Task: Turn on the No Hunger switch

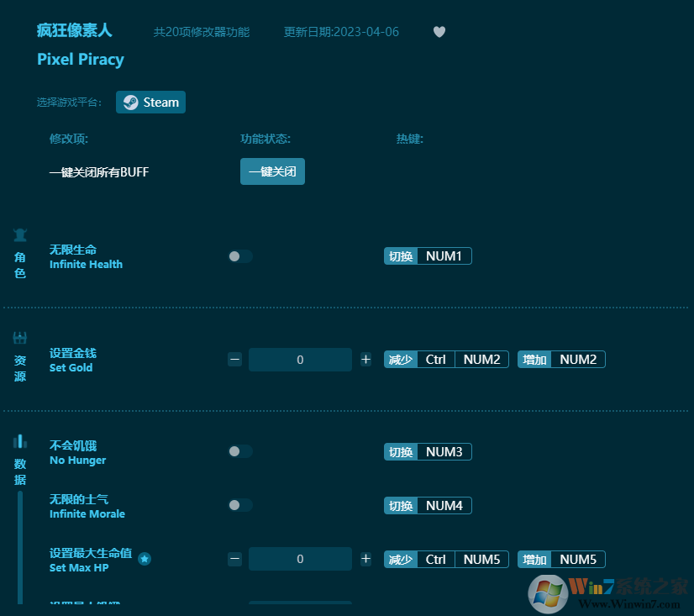Action: click(x=239, y=451)
